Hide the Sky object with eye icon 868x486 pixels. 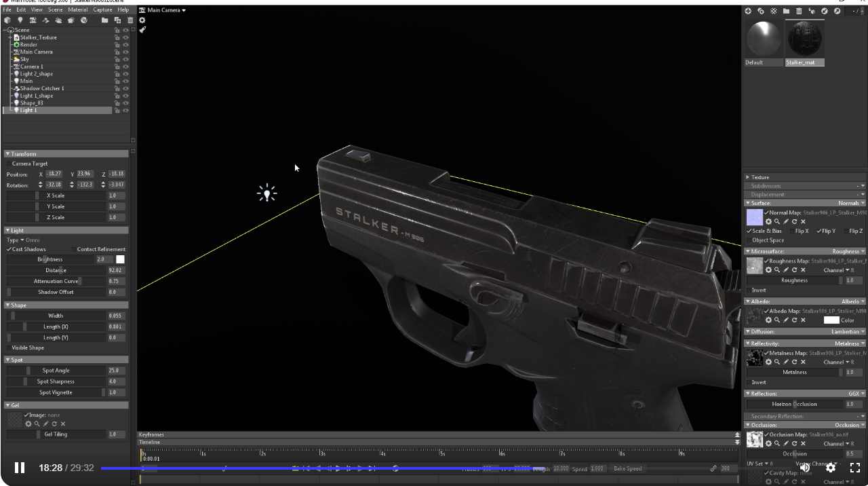(x=125, y=59)
